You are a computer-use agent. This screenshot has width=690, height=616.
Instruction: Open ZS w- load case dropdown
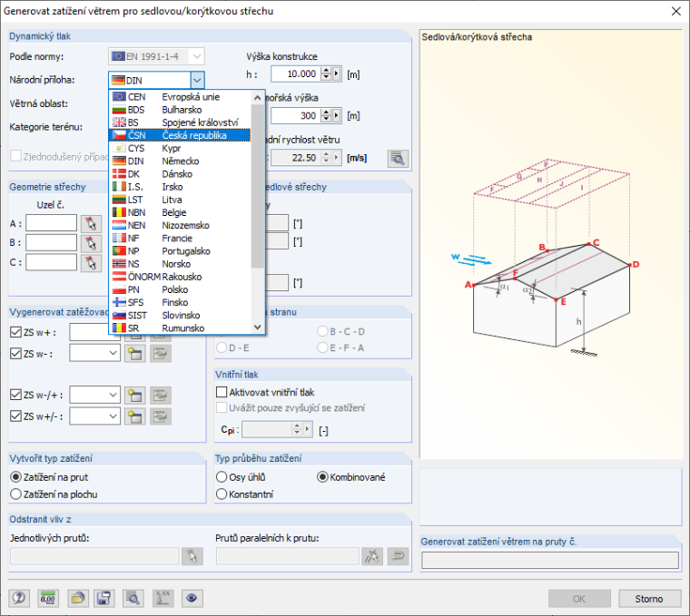click(113, 353)
